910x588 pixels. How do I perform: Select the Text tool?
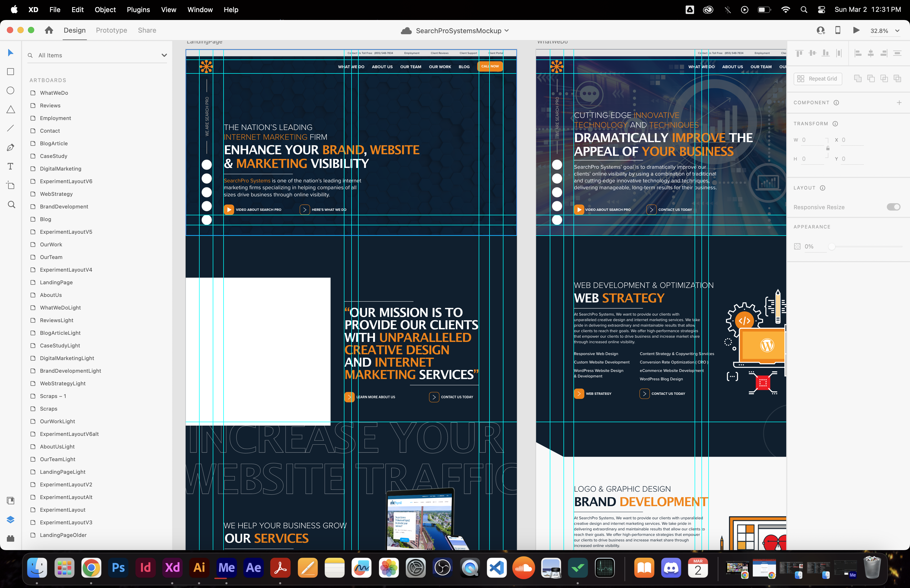pos(11,166)
